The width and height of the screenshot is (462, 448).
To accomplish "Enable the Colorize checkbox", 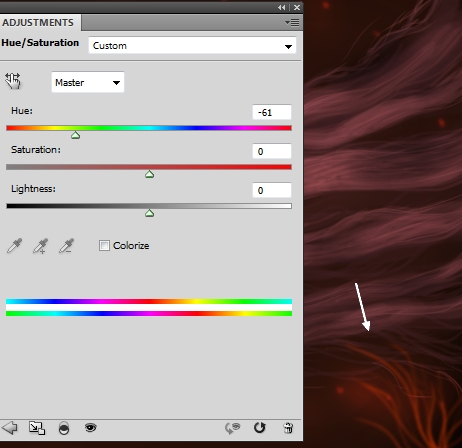I will pos(104,246).
